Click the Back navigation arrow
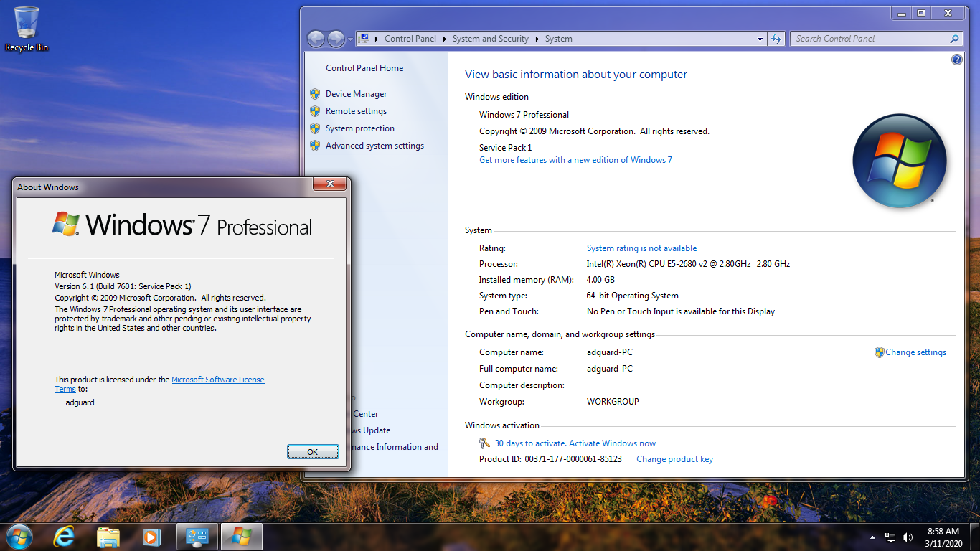The width and height of the screenshot is (980, 551). 316,39
